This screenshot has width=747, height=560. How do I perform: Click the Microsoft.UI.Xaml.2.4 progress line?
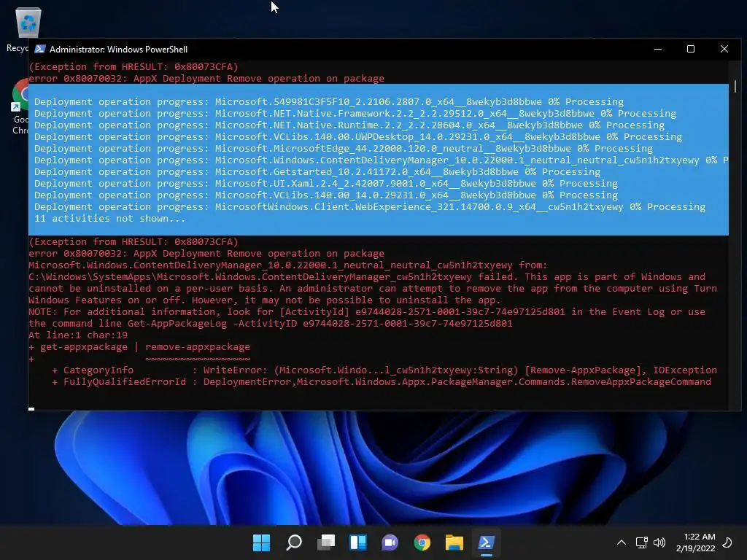[325, 184]
